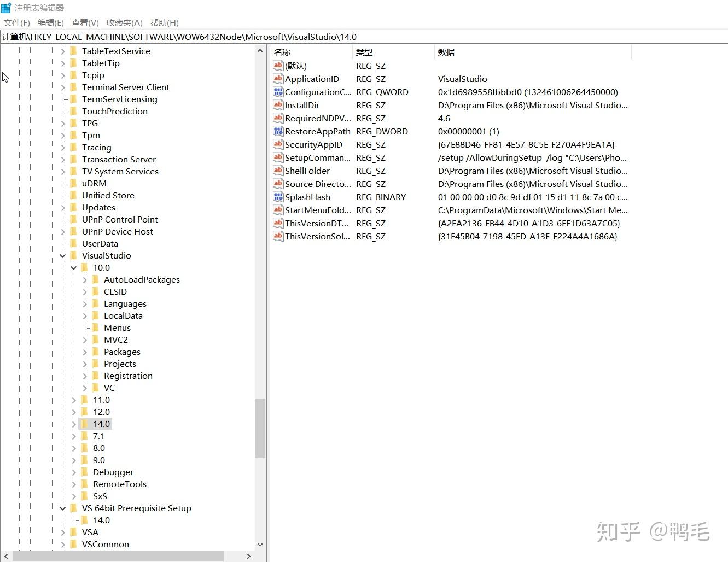This screenshot has height=562, width=728.
Task: Select the Debugger folder icon
Action: (x=85, y=472)
